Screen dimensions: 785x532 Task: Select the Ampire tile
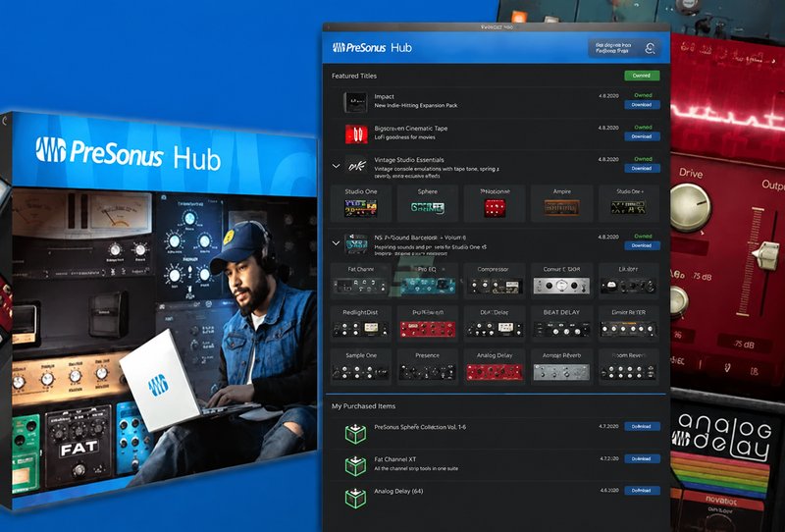(x=561, y=203)
